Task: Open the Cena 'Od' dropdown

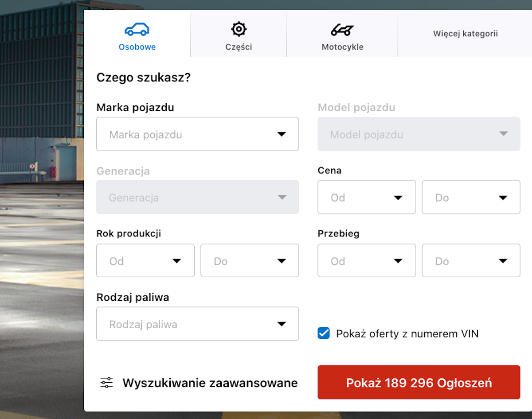Action: point(367,197)
